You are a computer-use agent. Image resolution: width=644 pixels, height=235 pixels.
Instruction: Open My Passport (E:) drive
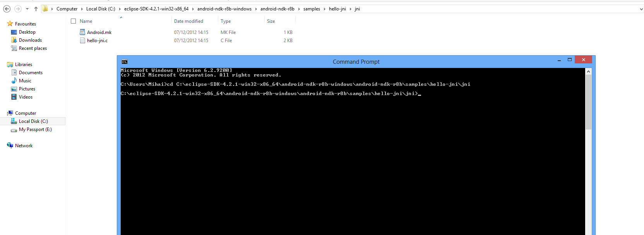(x=35, y=129)
